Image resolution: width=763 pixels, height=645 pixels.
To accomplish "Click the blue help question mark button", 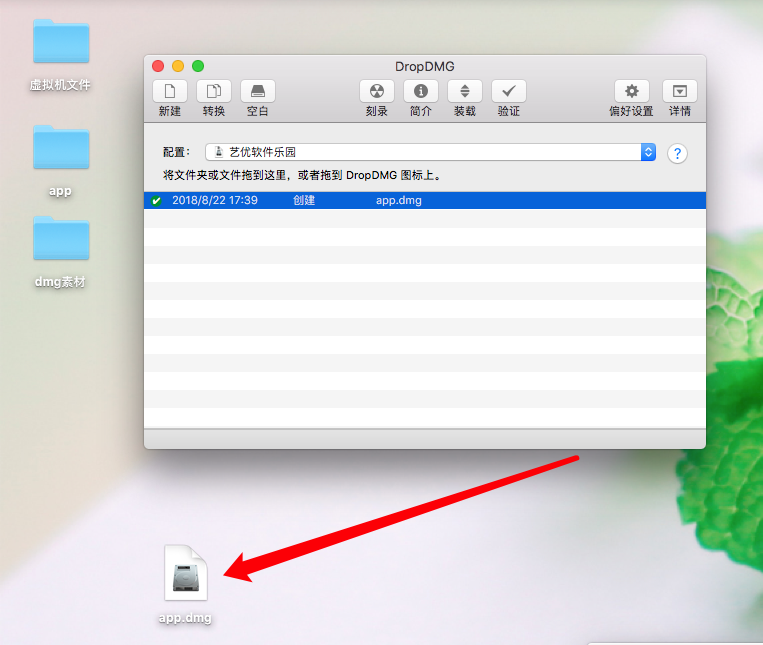I will (677, 154).
